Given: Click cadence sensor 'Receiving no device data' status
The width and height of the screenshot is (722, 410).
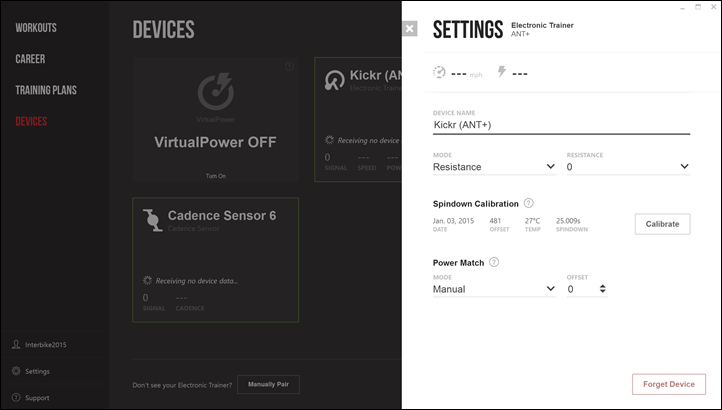Looking at the screenshot, I should (x=197, y=281).
